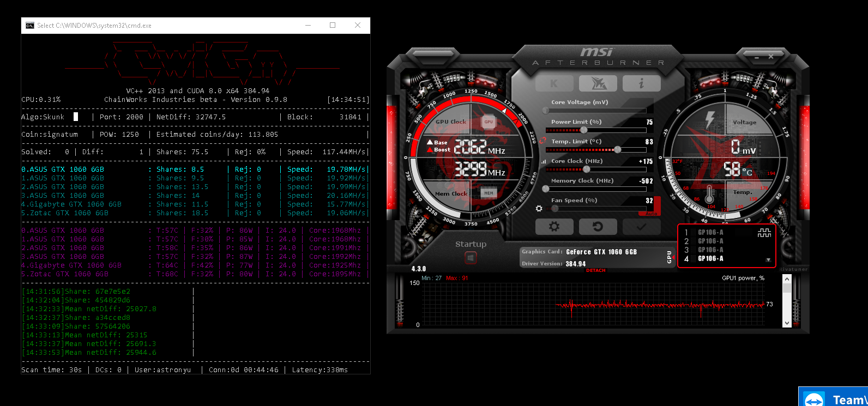This screenshot has height=406, width=868.
Task: Click 'NetDiff: 32747.5' in cmd window
Action: (x=191, y=117)
